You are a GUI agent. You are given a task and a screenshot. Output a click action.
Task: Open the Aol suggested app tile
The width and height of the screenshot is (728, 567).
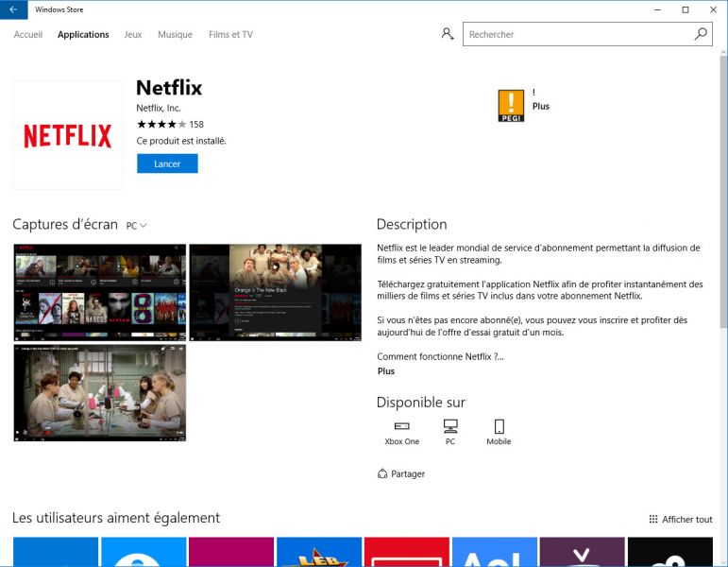[495, 552]
